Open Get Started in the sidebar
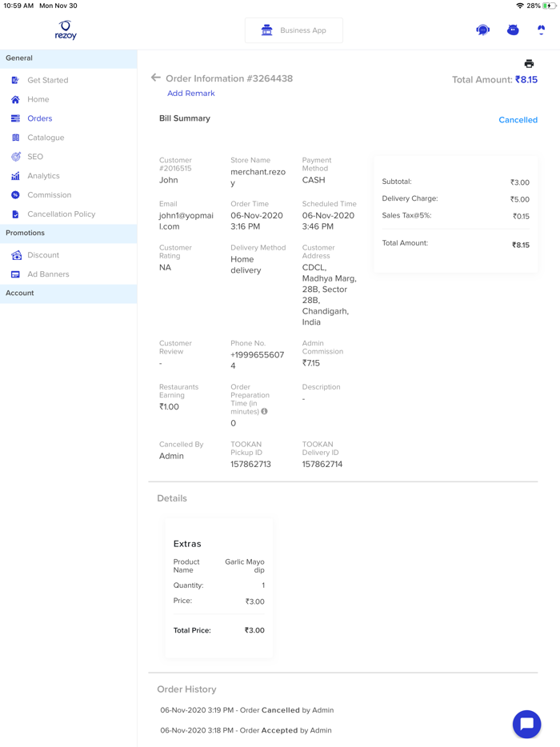This screenshot has width=560, height=747. (x=48, y=80)
